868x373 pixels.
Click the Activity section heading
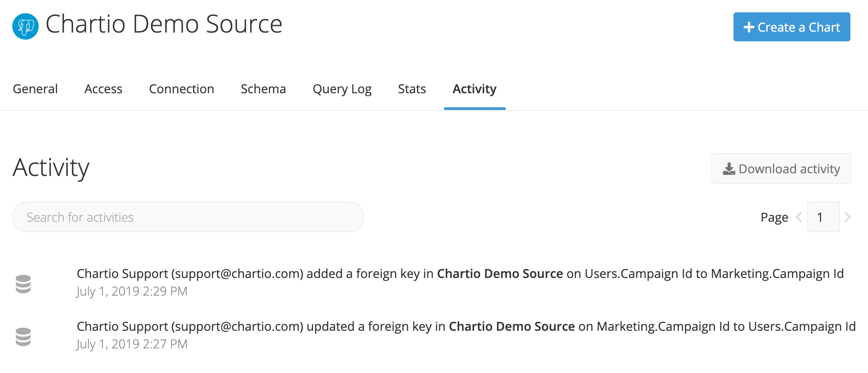pos(51,168)
